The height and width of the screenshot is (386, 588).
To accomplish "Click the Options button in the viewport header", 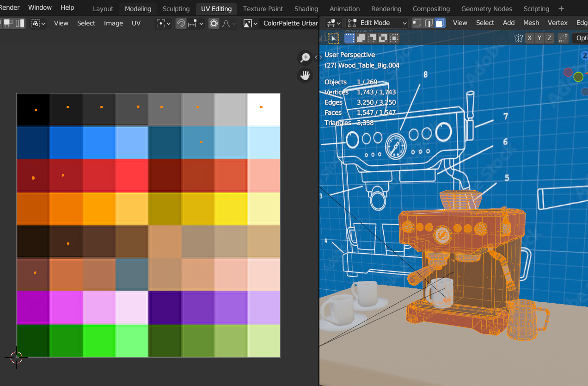I will (582, 38).
